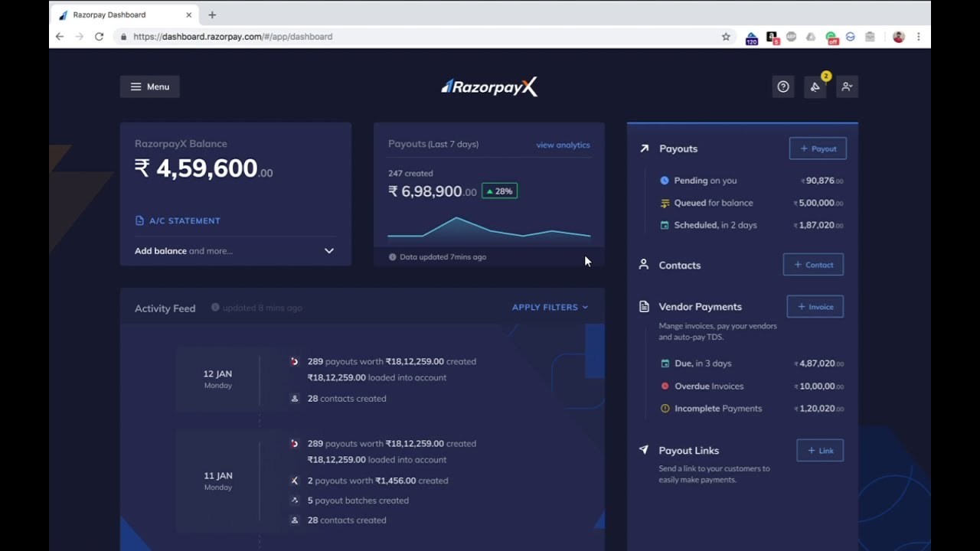Image resolution: width=980 pixels, height=551 pixels.
Task: Click the Contacts person icon
Action: (643, 265)
